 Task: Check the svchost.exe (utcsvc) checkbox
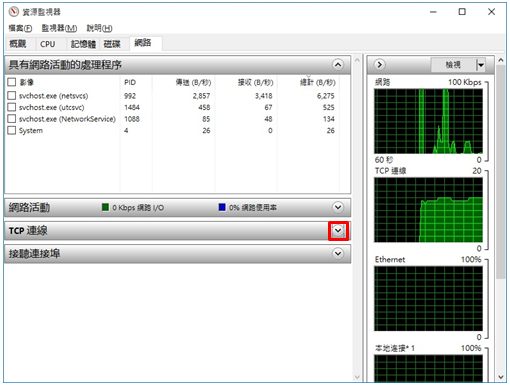12,107
